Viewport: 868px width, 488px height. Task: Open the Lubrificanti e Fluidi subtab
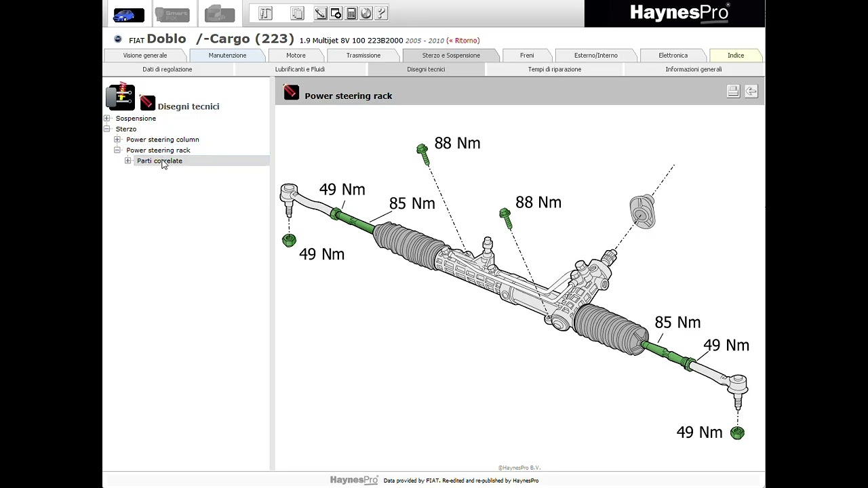point(300,69)
